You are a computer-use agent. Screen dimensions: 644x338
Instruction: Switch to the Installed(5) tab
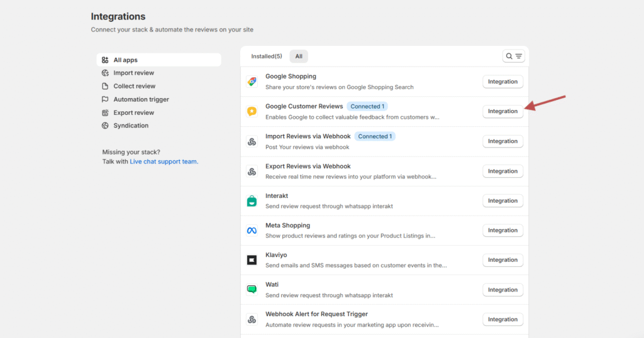(x=267, y=57)
